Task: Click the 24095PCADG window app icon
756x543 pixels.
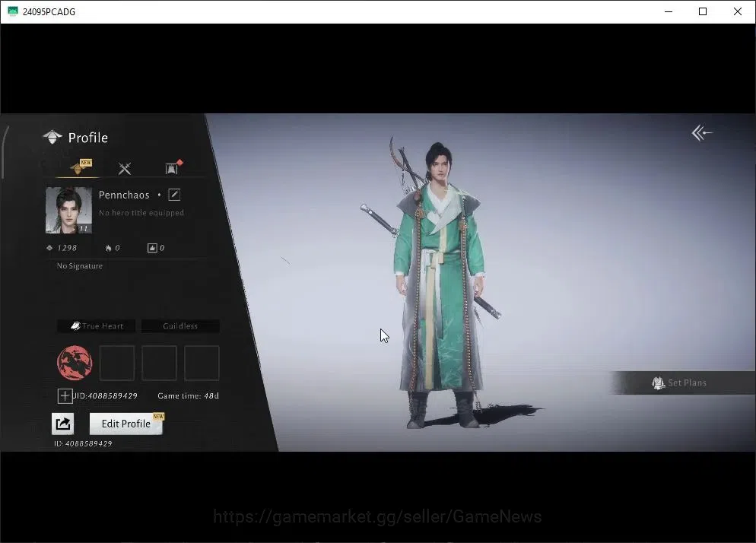Action: click(x=13, y=11)
